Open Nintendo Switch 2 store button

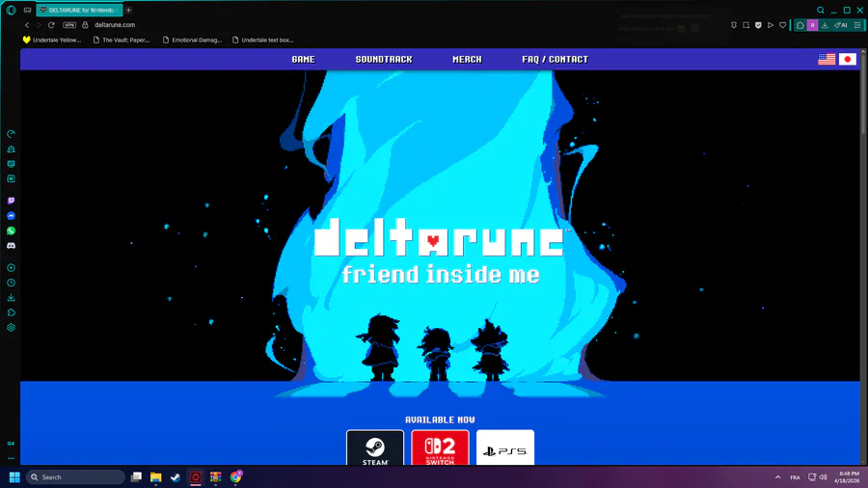(440, 447)
